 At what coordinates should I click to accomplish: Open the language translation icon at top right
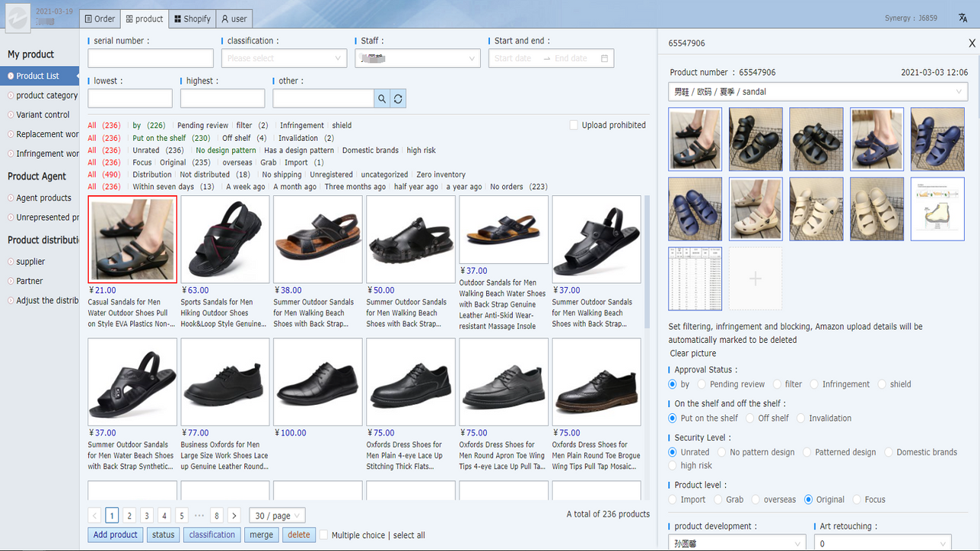963,18
